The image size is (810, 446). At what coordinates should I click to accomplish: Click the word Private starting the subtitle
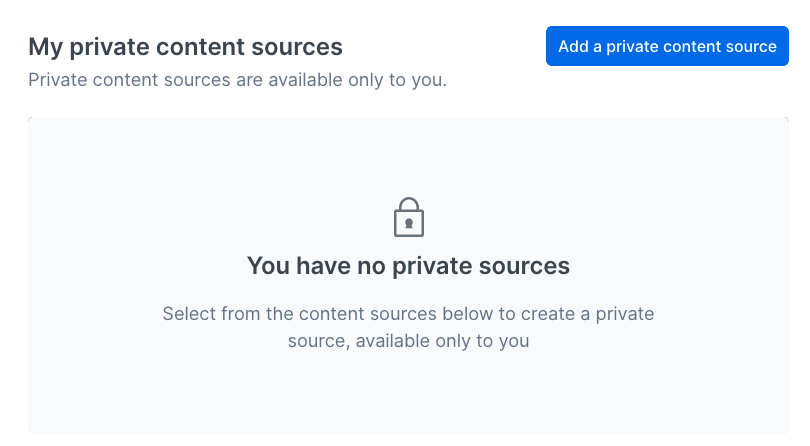[57, 79]
